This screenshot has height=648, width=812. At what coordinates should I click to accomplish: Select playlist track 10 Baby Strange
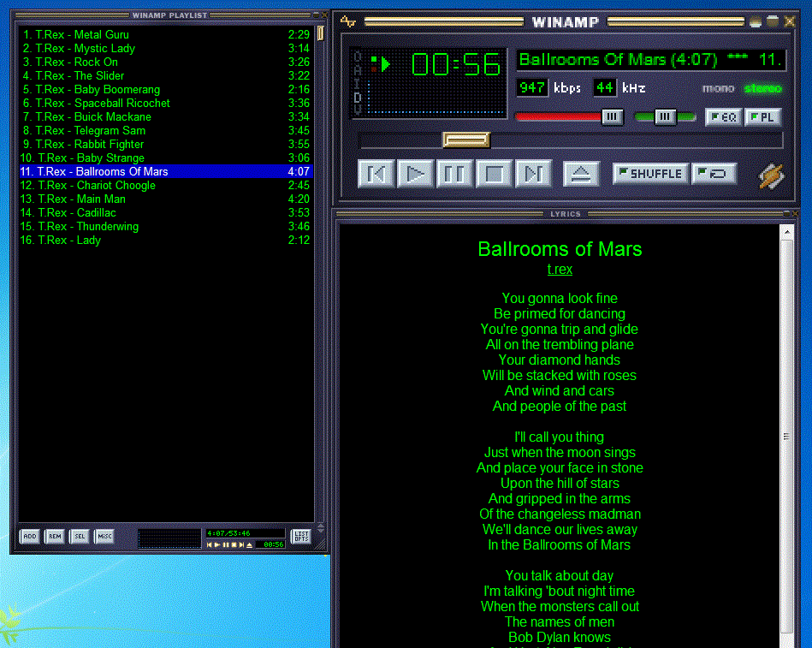(166, 158)
